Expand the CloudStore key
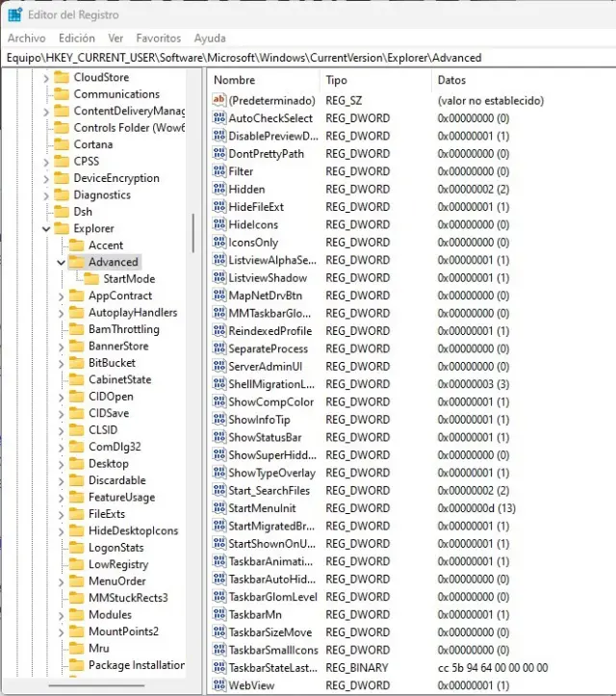The width and height of the screenshot is (616, 696). coord(46,78)
